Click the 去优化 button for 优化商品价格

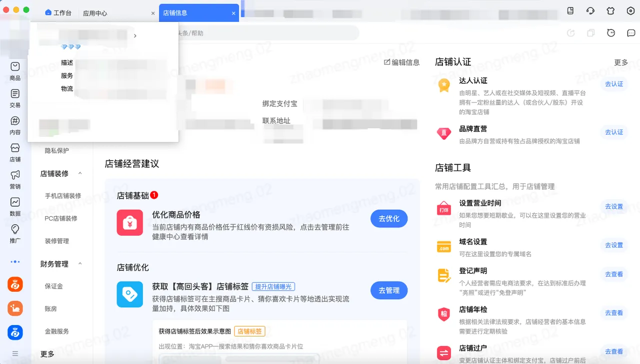click(389, 219)
